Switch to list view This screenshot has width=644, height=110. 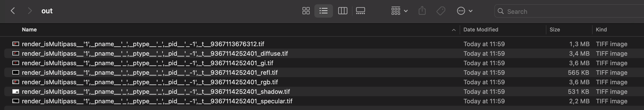(x=323, y=11)
